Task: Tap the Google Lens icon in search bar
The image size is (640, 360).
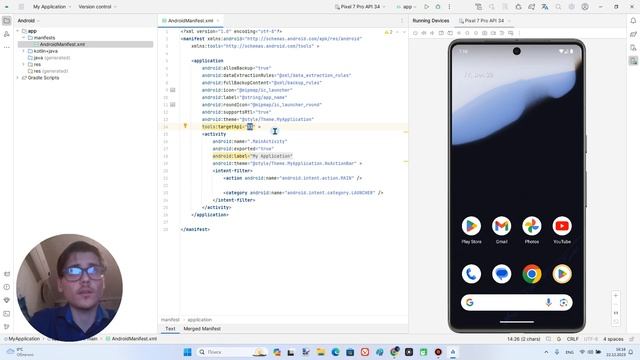Action: (564, 302)
